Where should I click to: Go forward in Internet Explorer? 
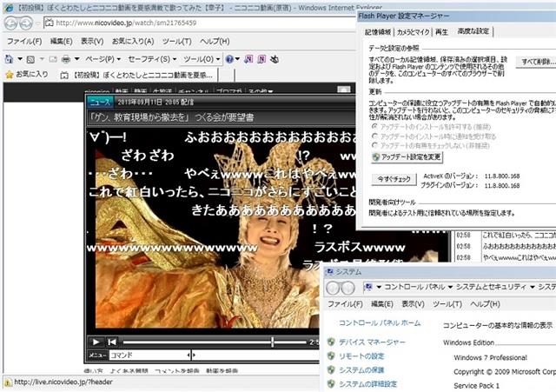click(x=26, y=23)
